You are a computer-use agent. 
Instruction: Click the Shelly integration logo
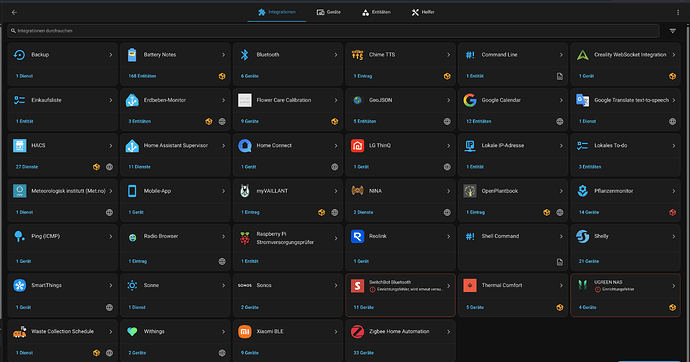click(x=583, y=236)
